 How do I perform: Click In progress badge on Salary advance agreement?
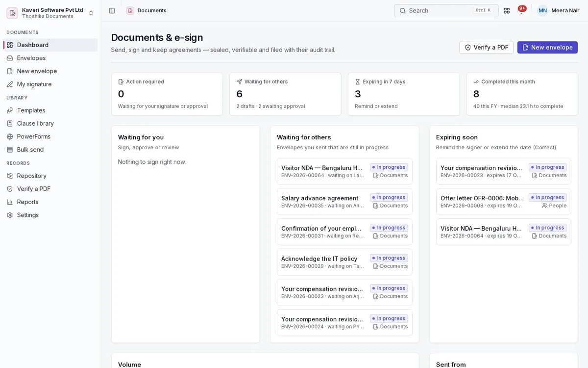389,198
